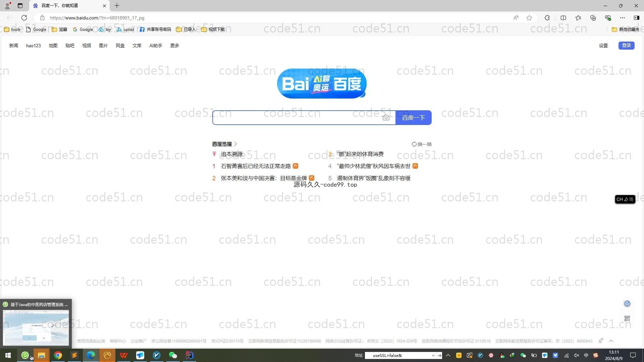The image size is (644, 362).
Task: Open 文库 in Baidu top navigation
Action: coord(137,46)
